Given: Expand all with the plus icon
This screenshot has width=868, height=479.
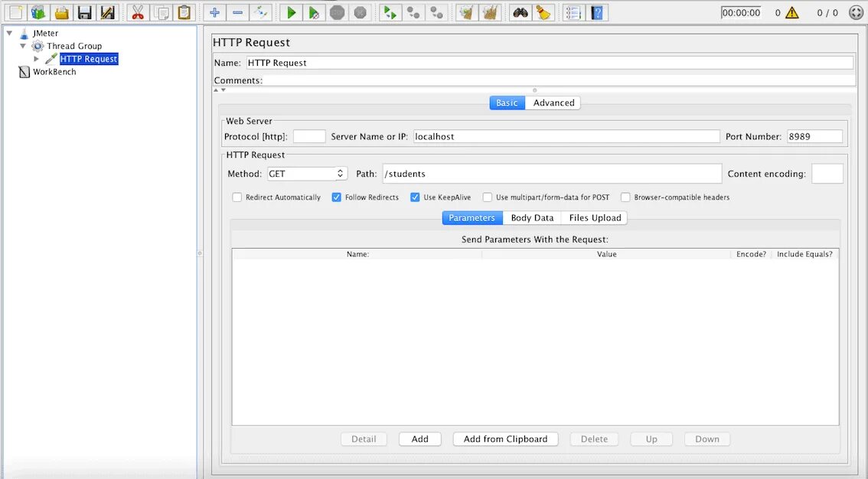Looking at the screenshot, I should [214, 12].
